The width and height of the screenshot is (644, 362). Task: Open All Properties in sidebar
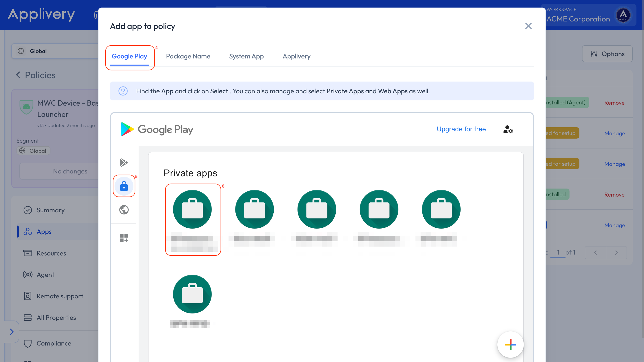tap(56, 317)
